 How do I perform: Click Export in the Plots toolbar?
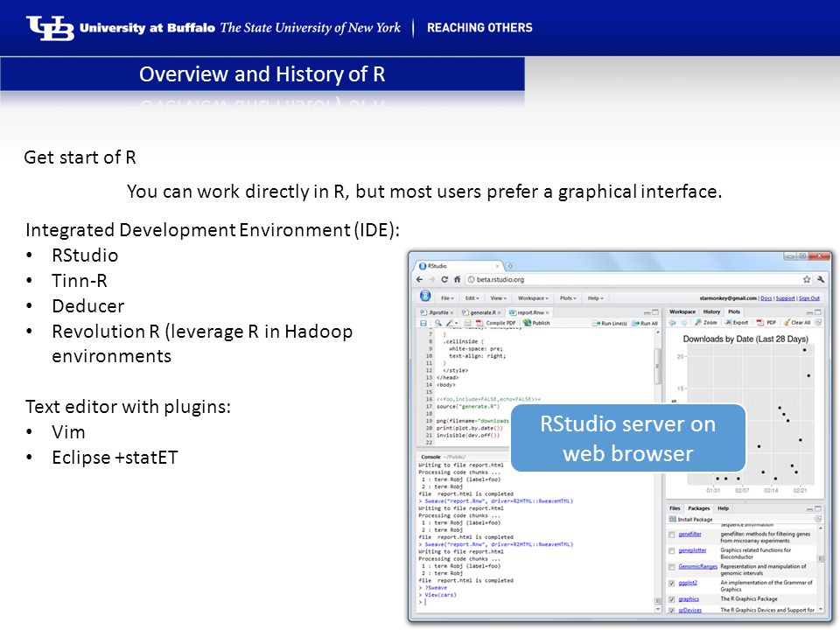tap(737, 323)
